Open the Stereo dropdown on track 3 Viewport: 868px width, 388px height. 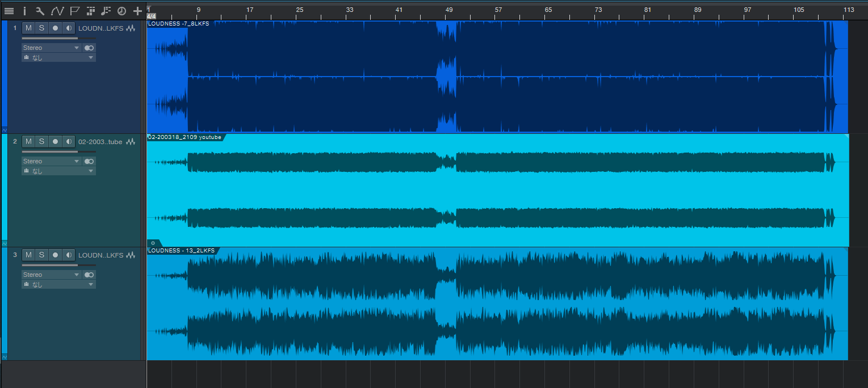(x=52, y=275)
